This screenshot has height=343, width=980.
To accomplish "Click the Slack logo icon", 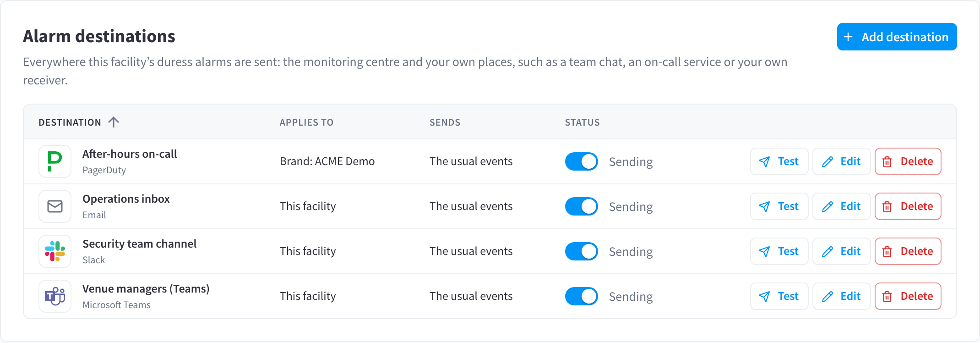I will tap(55, 251).
